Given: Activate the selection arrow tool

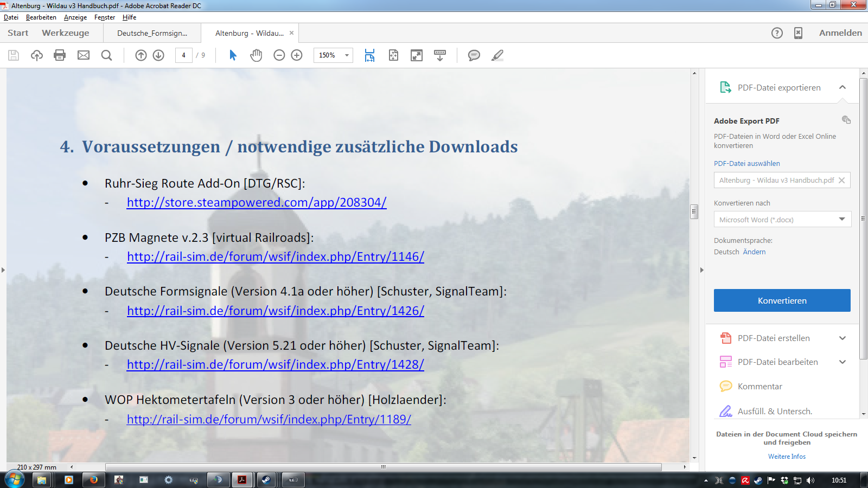Looking at the screenshot, I should 233,55.
